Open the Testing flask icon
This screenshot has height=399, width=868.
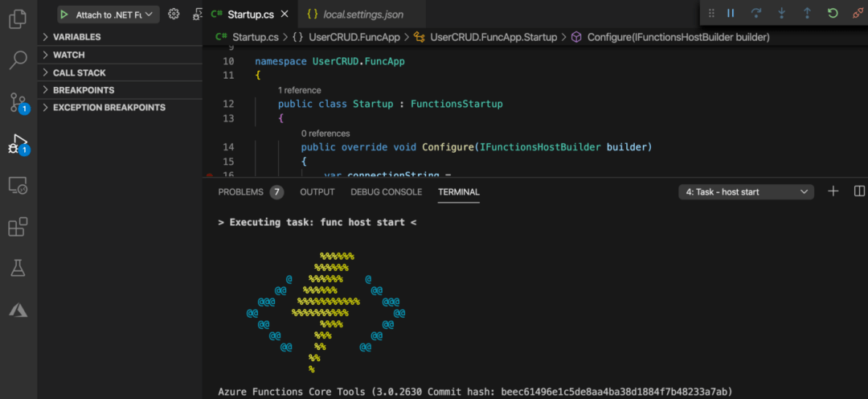(x=18, y=269)
